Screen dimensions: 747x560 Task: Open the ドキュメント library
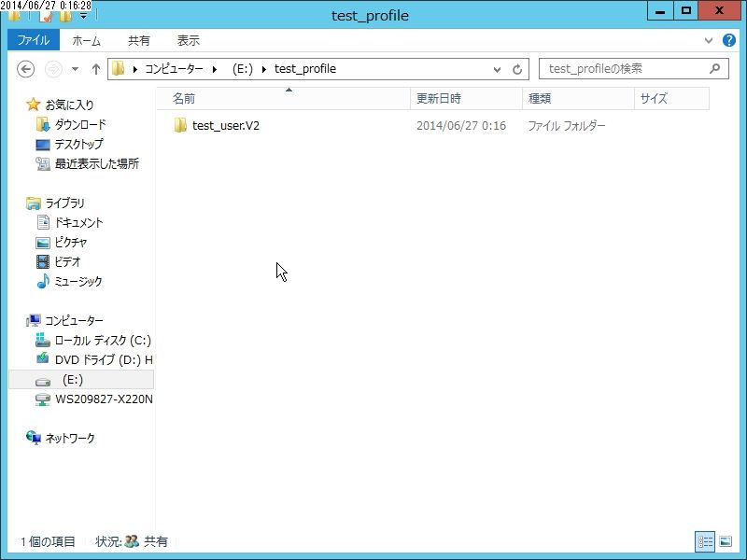click(79, 223)
